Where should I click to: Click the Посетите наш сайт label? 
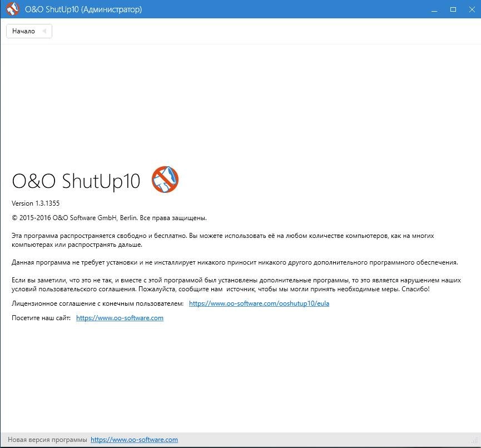tap(41, 318)
